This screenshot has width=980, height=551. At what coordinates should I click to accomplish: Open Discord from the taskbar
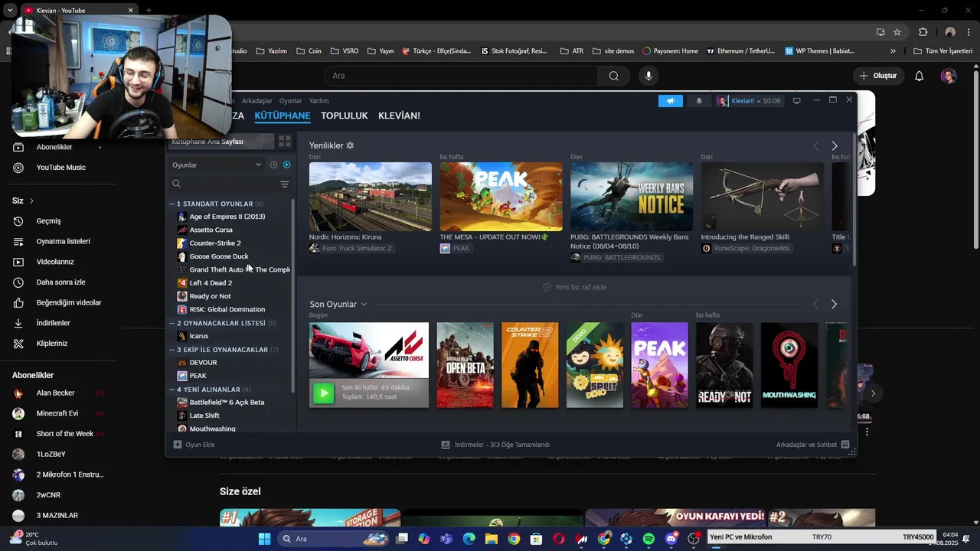click(x=671, y=539)
